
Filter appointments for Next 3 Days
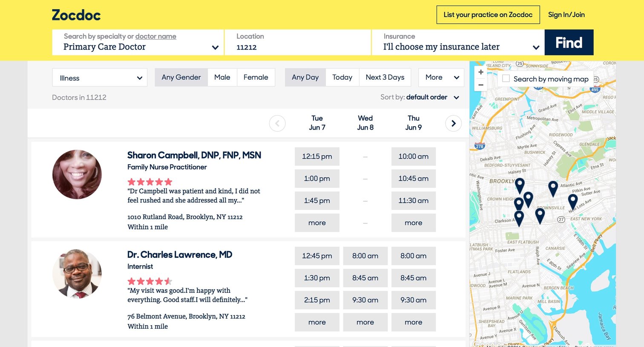pyautogui.click(x=385, y=77)
